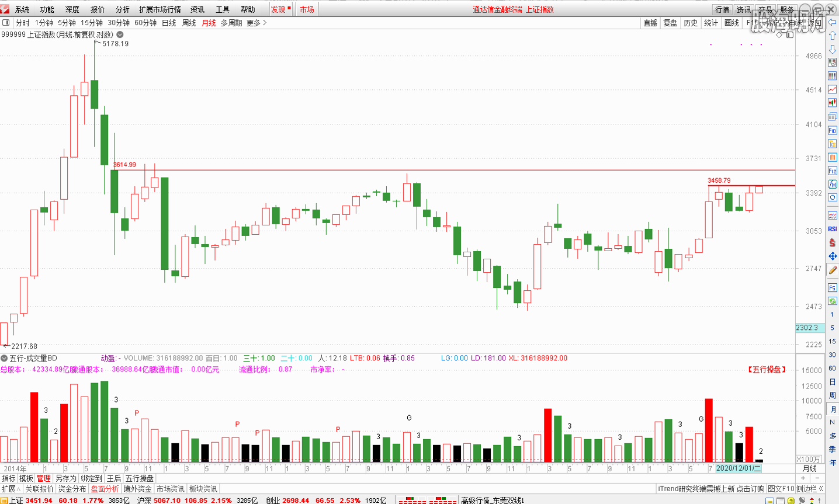The height and width of the screenshot is (504, 839).
Task: Click the blue move-arrows icon
Action: (x=833, y=256)
